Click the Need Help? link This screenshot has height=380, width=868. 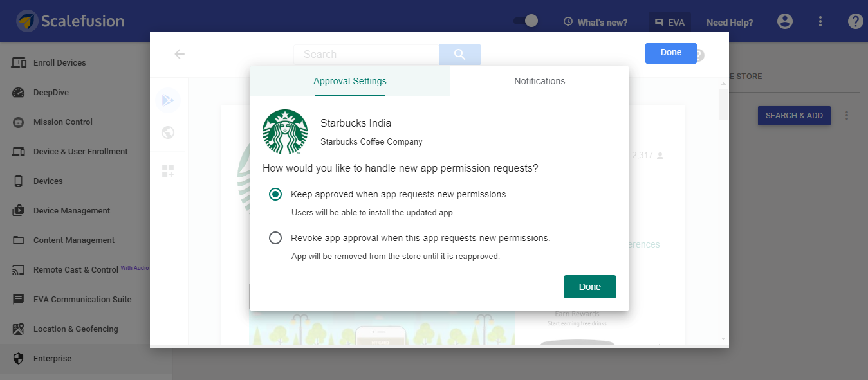click(730, 22)
